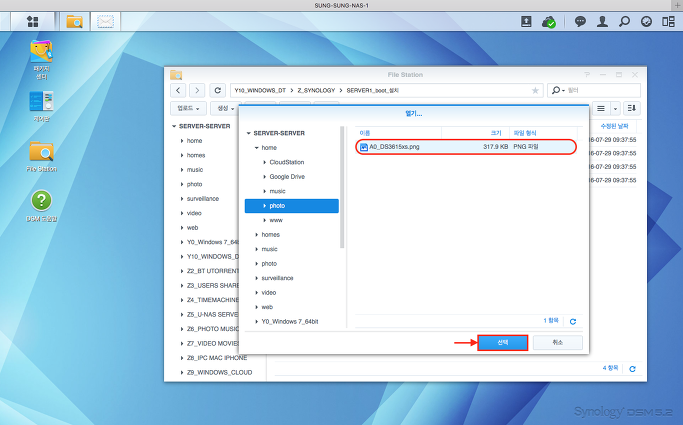Open DSM search magnifier icon
Screen dimensions: 683x425
[624, 21]
